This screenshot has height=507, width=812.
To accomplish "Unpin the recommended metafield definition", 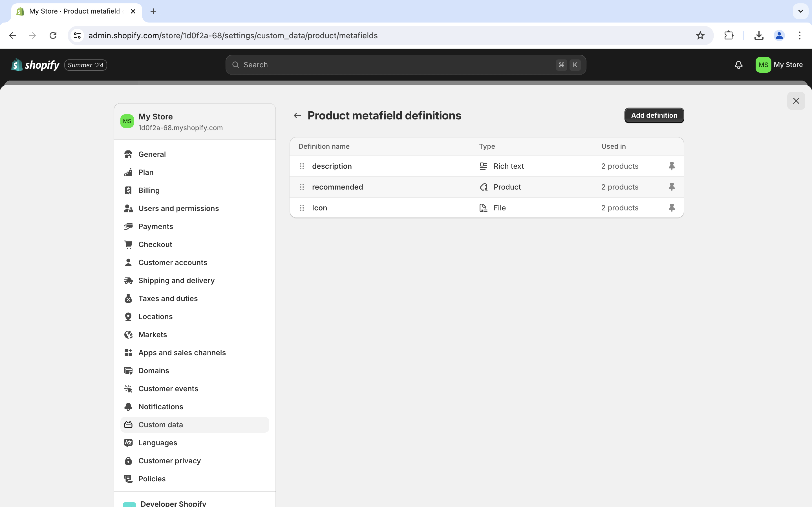I will [671, 187].
